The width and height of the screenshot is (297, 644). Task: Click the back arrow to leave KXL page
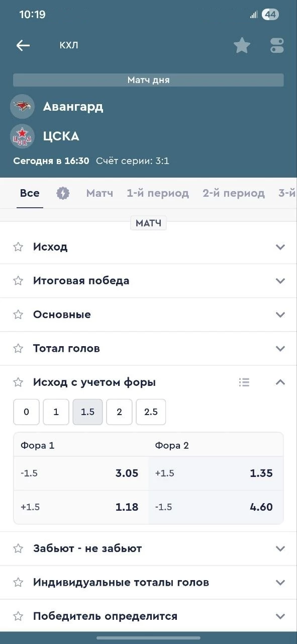[23, 45]
